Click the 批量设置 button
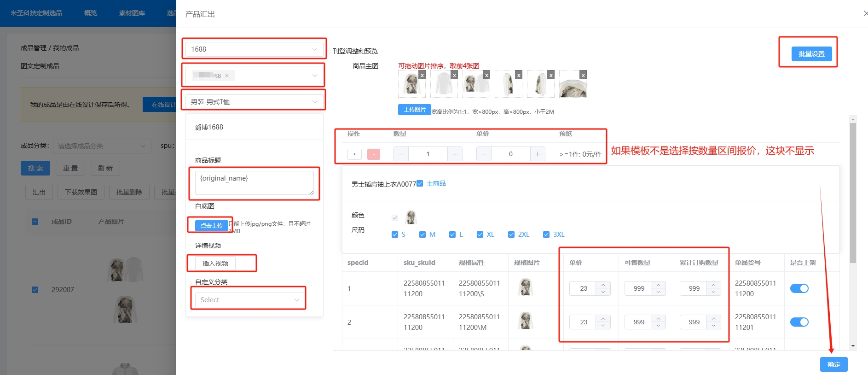The width and height of the screenshot is (868, 375). [x=811, y=54]
